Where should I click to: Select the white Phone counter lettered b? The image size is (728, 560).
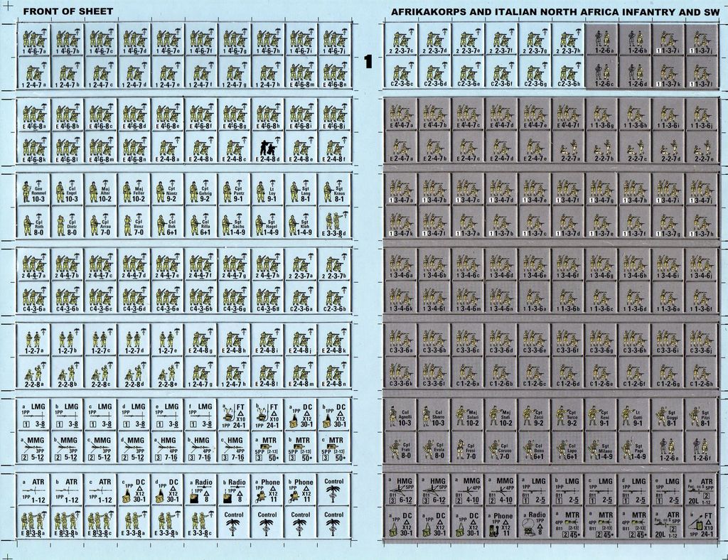pos(301,491)
